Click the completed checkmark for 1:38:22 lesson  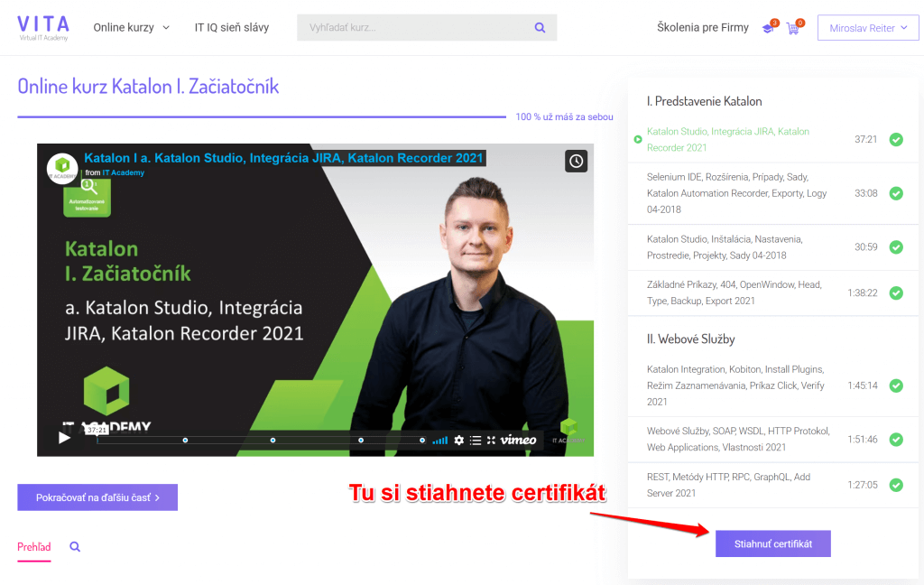point(896,293)
